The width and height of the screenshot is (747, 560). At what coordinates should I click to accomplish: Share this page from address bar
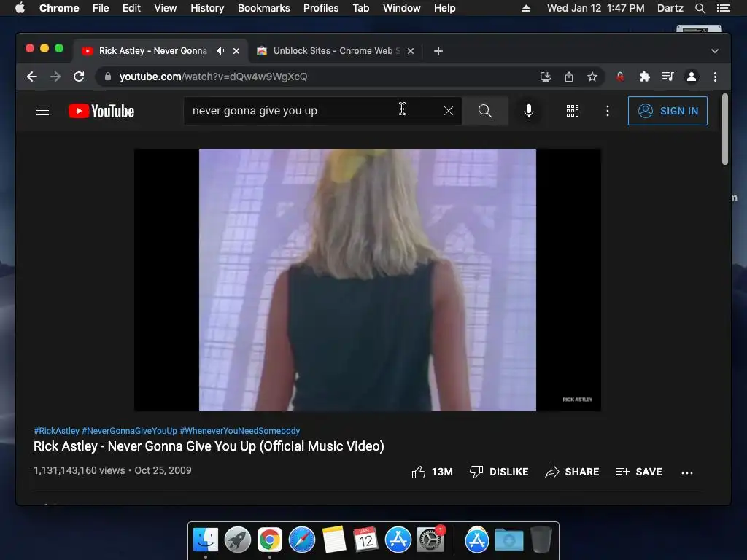[569, 77]
